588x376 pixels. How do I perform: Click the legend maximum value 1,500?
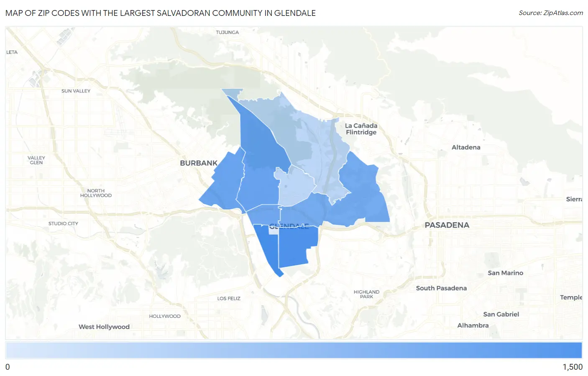click(573, 367)
